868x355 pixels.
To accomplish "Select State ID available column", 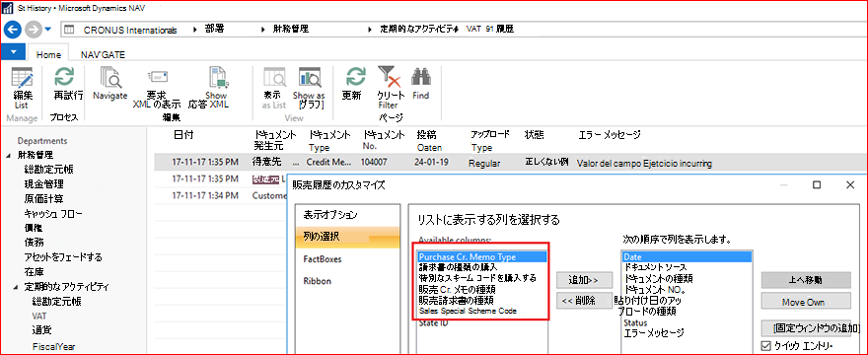I will pyautogui.click(x=433, y=322).
